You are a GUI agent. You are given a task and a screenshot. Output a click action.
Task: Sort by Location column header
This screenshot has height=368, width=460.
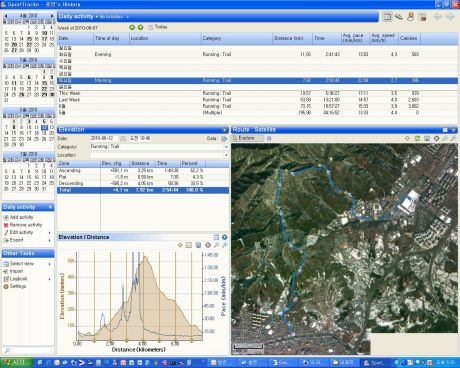(x=165, y=38)
